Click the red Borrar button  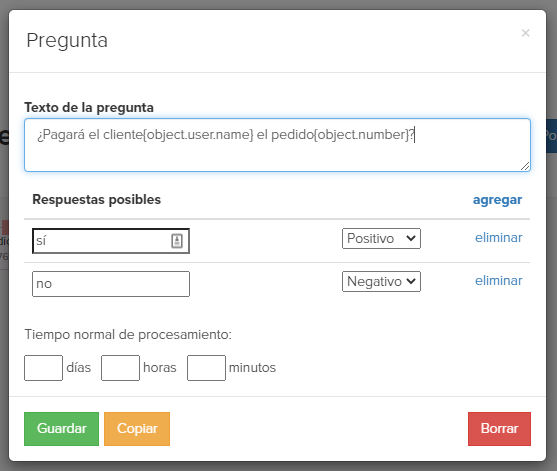click(x=499, y=429)
